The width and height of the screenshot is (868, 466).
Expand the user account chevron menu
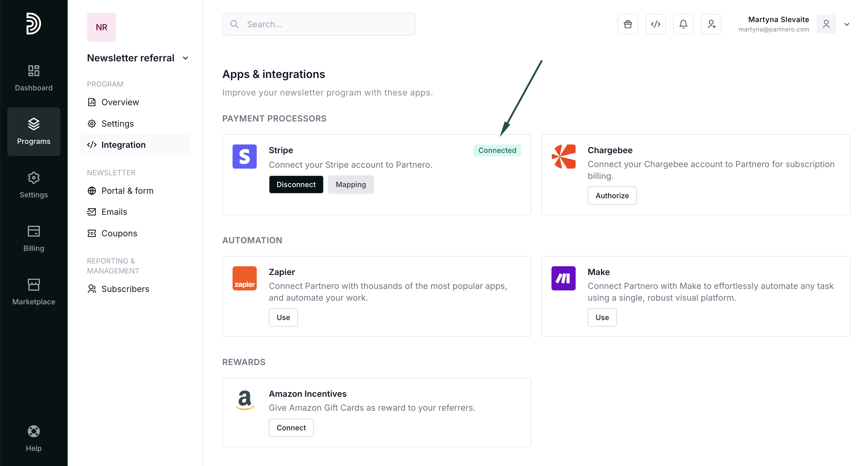847,24
